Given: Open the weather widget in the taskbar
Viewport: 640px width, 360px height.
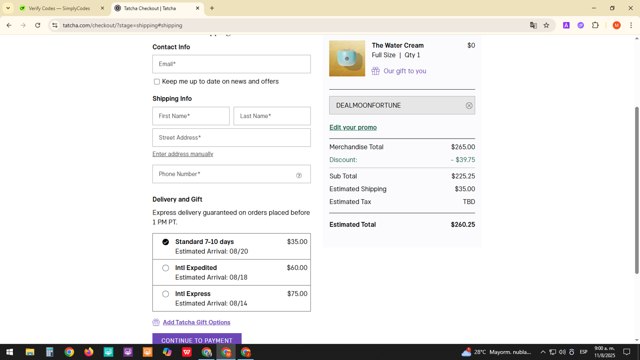Looking at the screenshot, I should pos(496,352).
